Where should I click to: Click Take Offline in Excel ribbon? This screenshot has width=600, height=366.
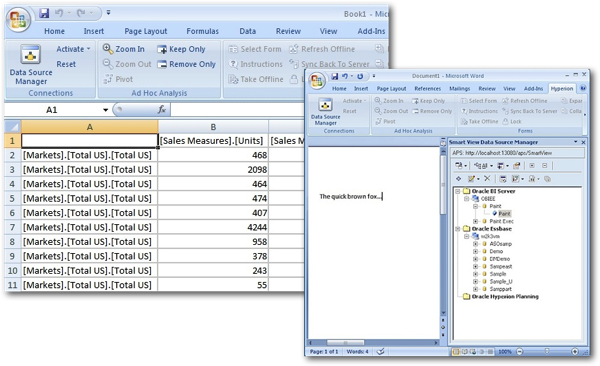point(256,79)
